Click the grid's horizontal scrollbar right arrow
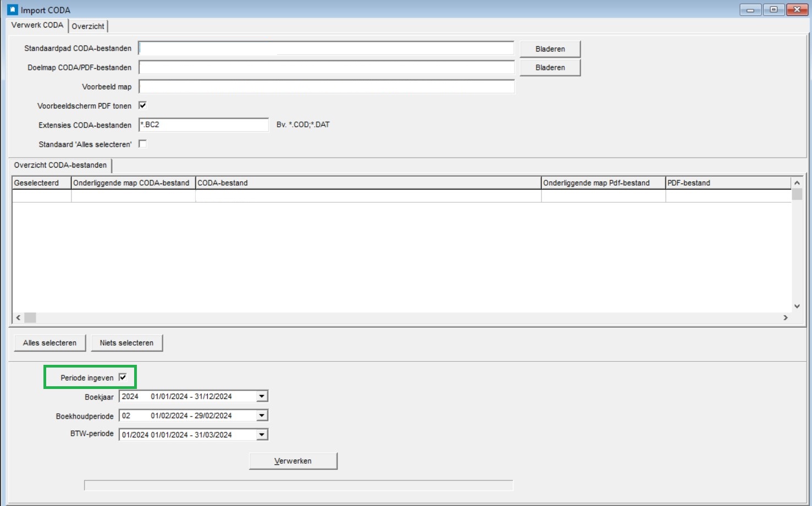 (x=786, y=318)
